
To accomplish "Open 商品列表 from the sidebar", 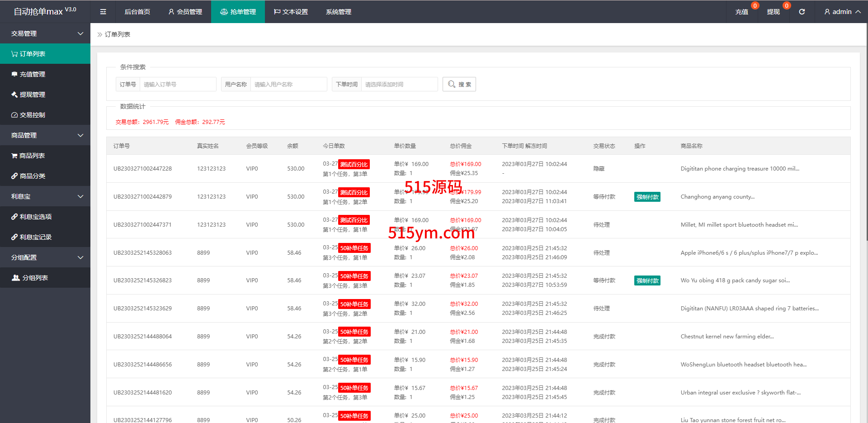I will pyautogui.click(x=32, y=156).
